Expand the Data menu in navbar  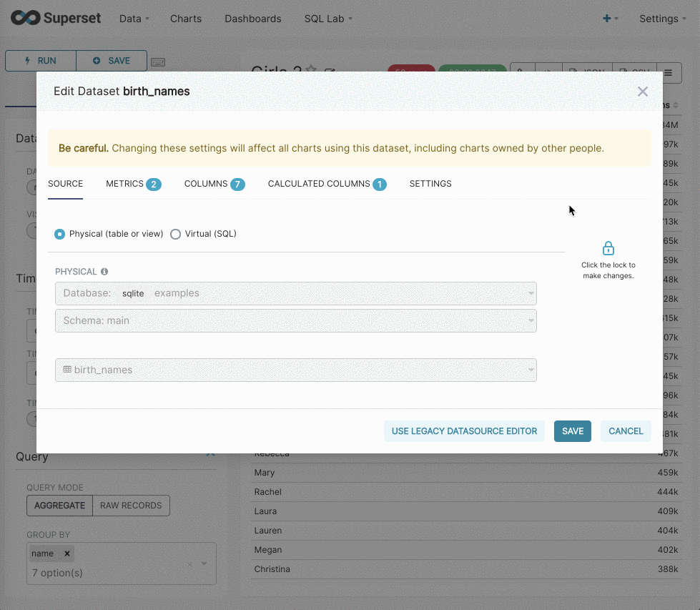134,19
